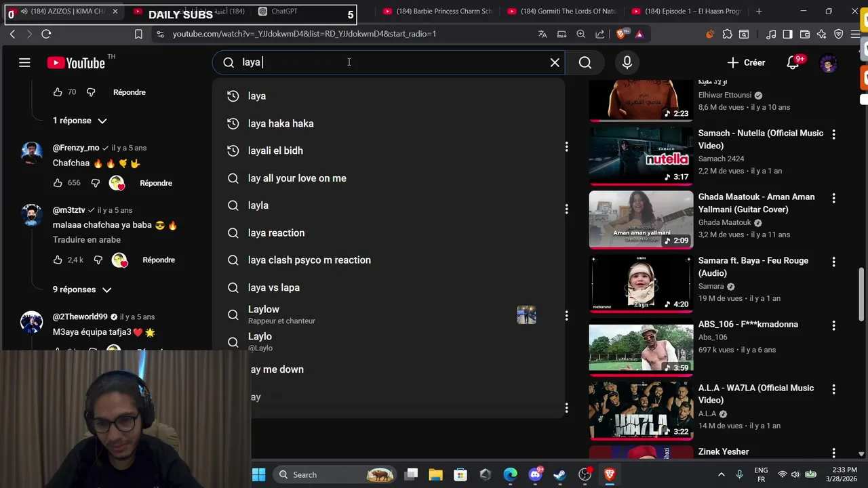The height and width of the screenshot is (488, 868).
Task: Open YouTube notifications bell
Action: tap(793, 62)
